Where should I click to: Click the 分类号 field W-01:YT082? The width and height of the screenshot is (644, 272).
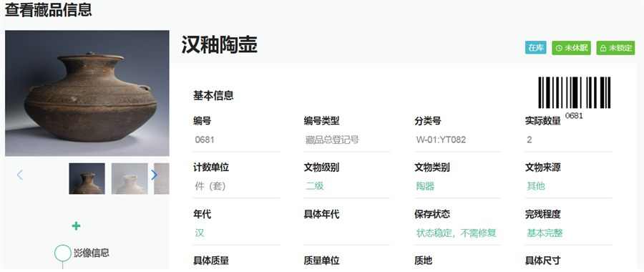point(457,140)
